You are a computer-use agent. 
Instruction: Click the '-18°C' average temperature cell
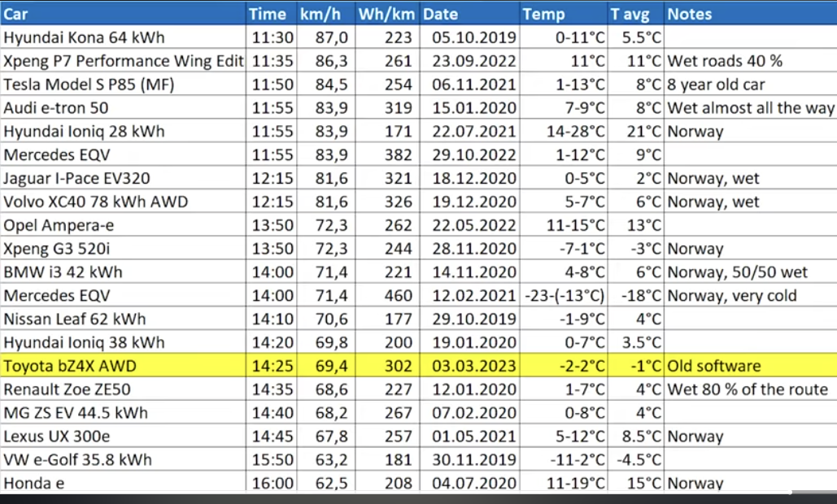(636, 295)
